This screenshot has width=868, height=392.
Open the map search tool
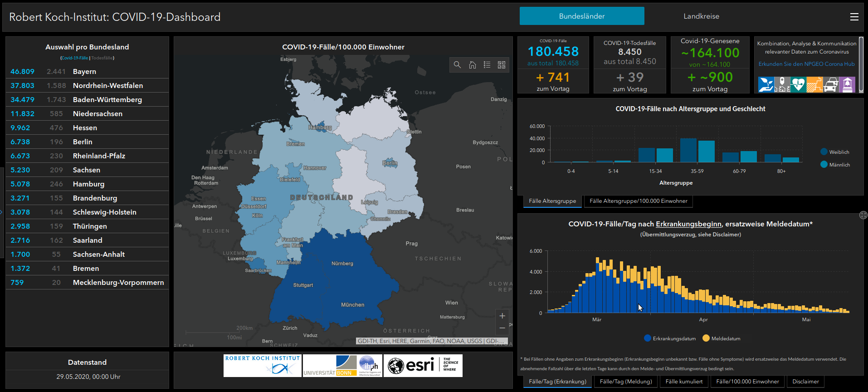(x=457, y=65)
